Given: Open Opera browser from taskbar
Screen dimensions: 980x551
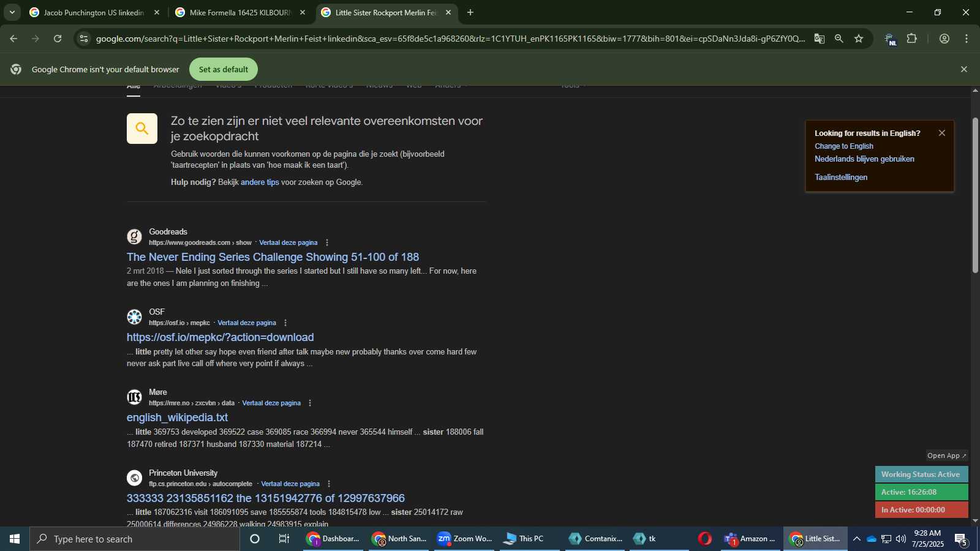Looking at the screenshot, I should (x=705, y=539).
